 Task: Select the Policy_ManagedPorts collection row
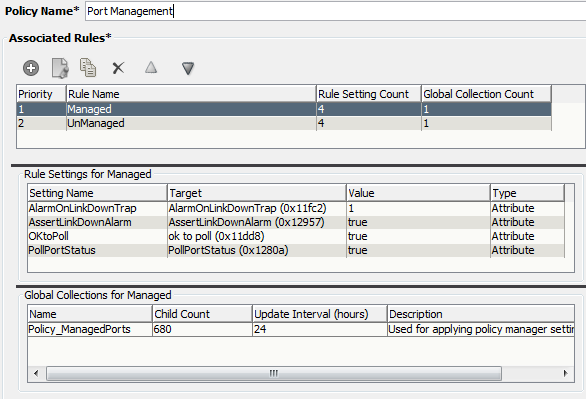click(301, 329)
